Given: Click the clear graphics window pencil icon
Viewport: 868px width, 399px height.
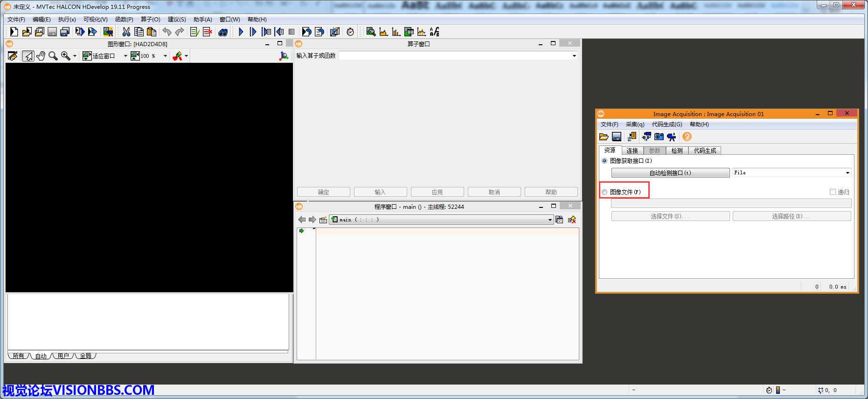Looking at the screenshot, I should pos(13,56).
